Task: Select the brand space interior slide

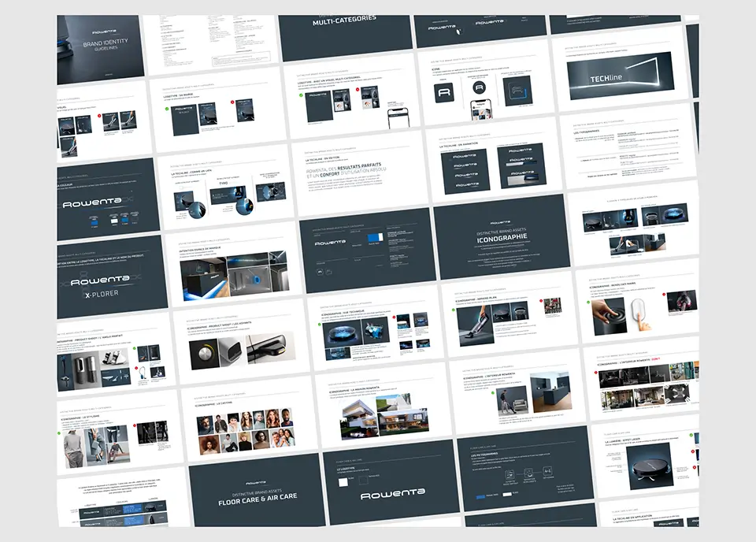Action: pyautogui.click(x=233, y=265)
